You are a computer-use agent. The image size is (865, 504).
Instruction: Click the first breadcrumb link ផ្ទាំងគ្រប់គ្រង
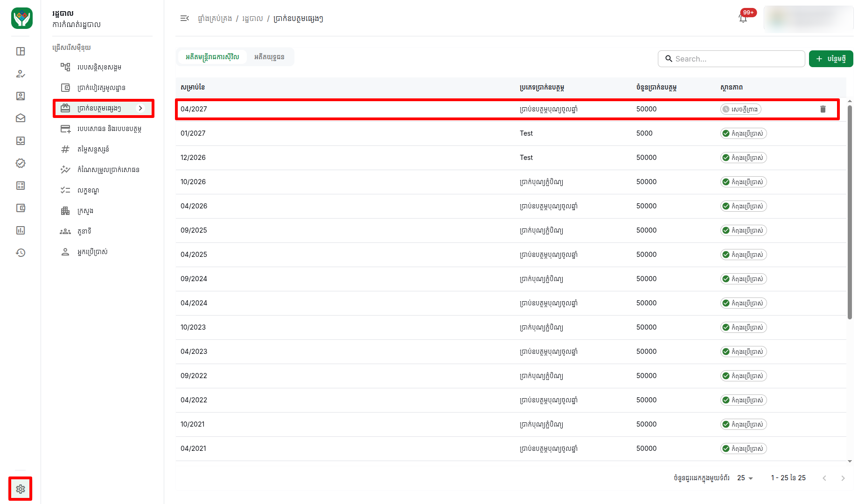215,19
